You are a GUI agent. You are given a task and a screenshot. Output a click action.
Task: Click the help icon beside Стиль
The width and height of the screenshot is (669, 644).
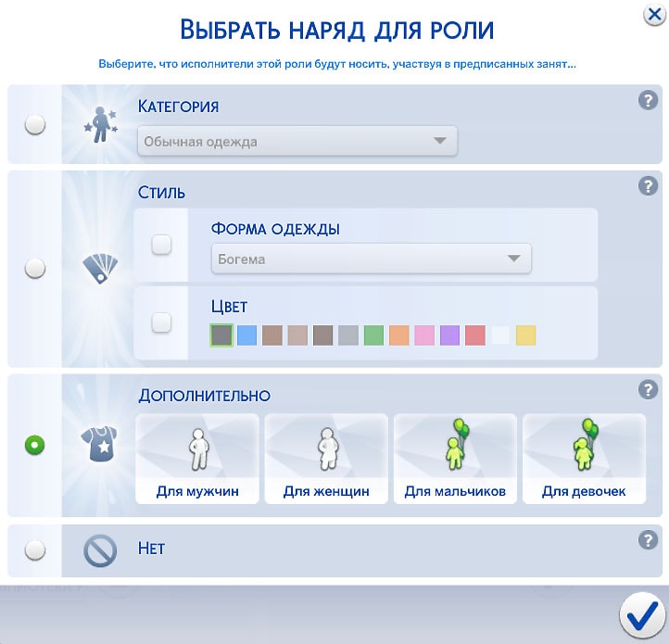coord(648,186)
